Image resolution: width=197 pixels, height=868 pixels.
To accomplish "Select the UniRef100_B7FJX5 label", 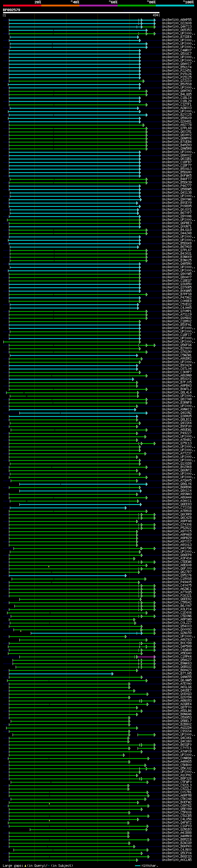I will point(177,382).
